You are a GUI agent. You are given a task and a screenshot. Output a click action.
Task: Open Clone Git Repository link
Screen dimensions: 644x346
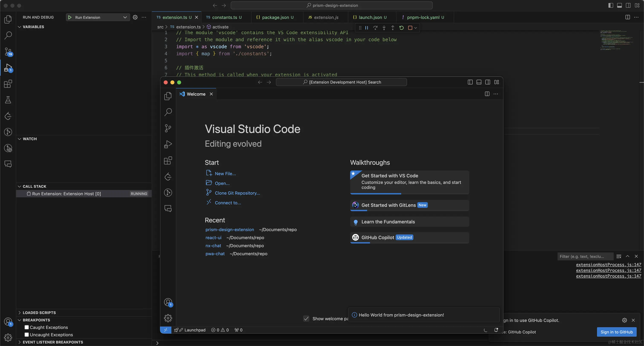point(237,193)
